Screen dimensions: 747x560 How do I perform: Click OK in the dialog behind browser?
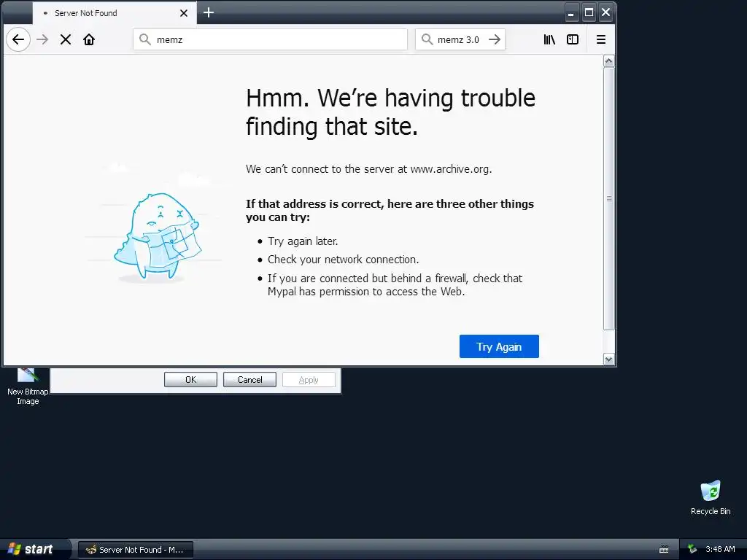[x=190, y=379]
